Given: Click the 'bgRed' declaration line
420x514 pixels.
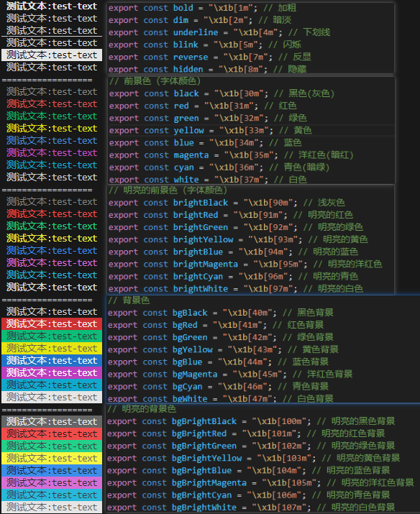Looking at the screenshot, I should pos(216,325).
